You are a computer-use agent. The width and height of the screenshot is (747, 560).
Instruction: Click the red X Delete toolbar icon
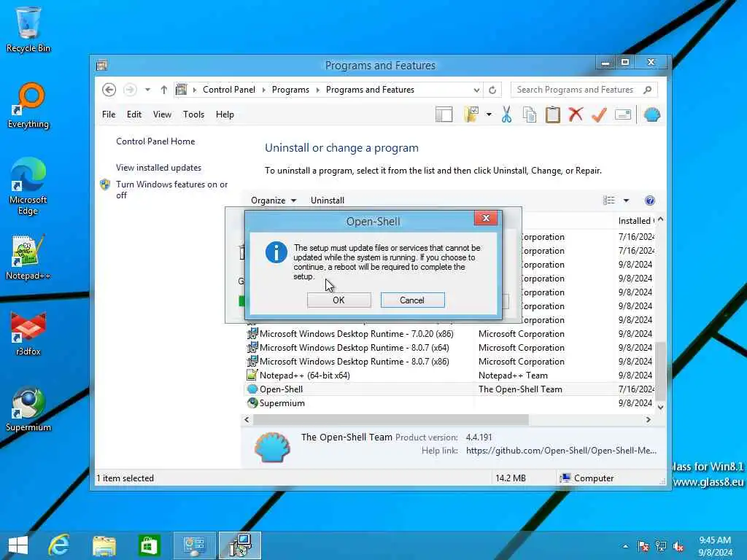coord(576,114)
